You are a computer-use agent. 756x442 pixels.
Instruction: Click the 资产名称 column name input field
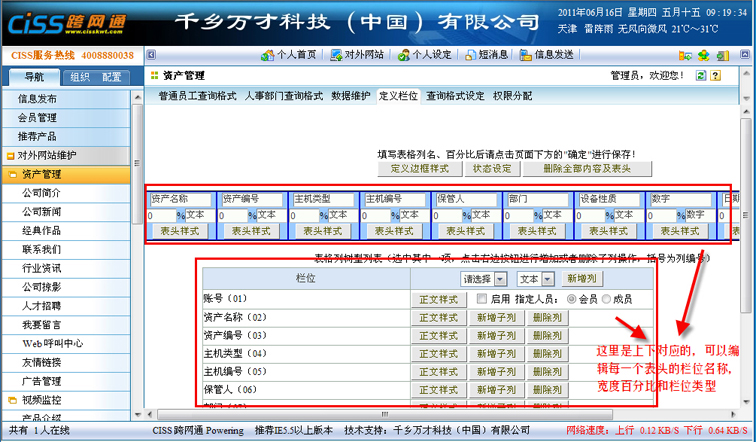181,199
